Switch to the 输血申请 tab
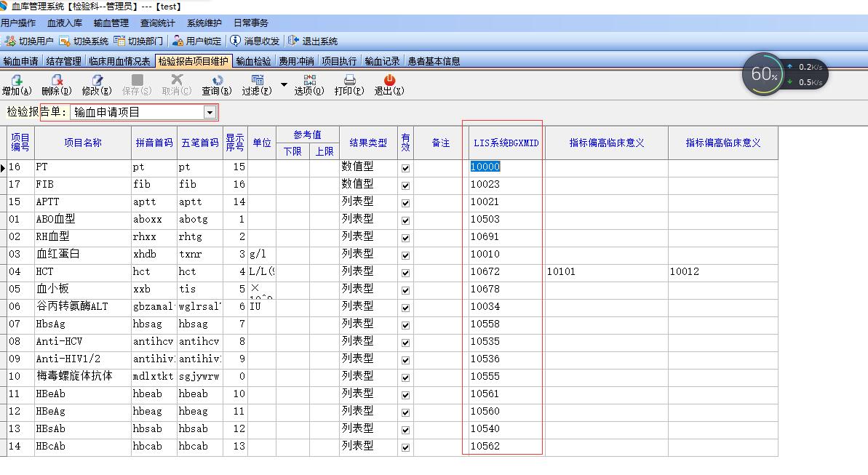Image resolution: width=868 pixels, height=475 pixels. pos(21,61)
